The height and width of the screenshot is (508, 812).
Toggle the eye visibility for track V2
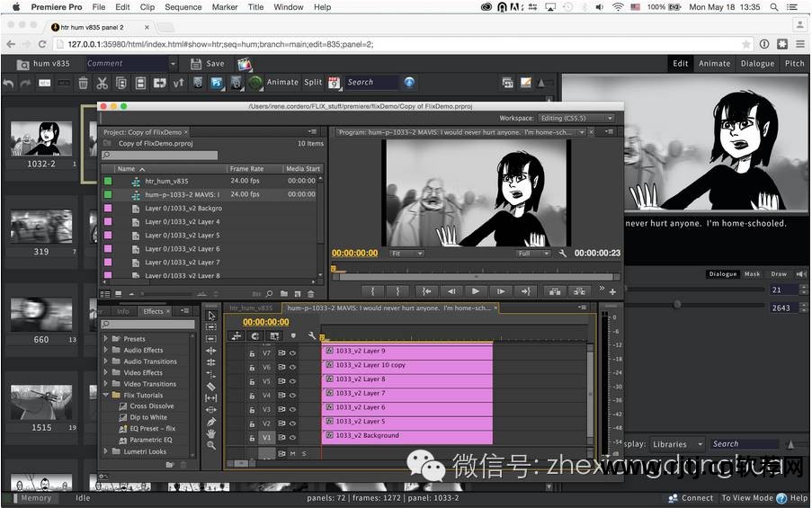[x=292, y=423]
